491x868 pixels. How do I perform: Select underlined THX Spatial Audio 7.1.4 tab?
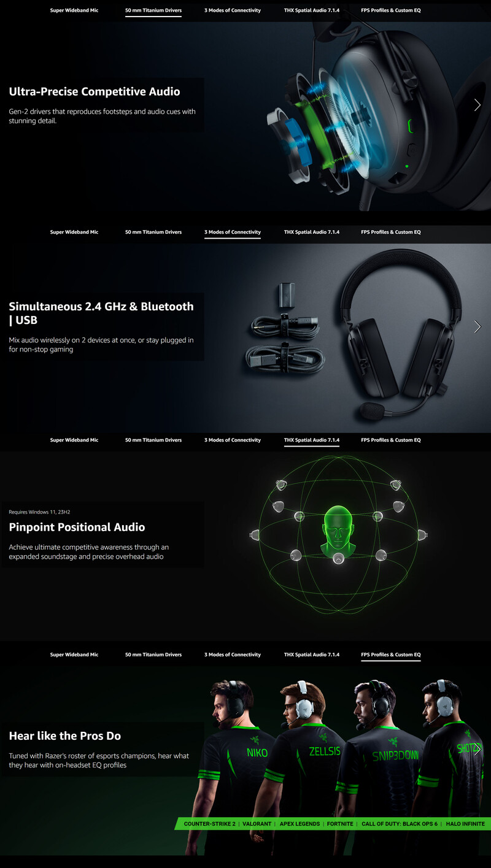pos(312,440)
